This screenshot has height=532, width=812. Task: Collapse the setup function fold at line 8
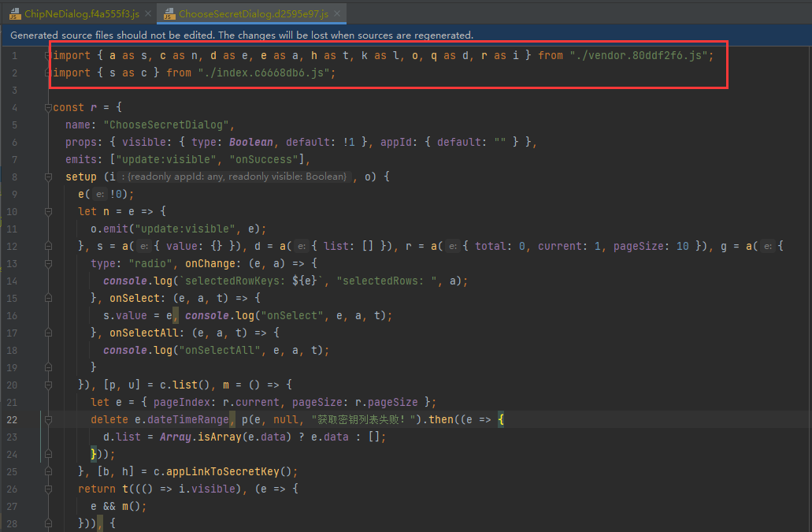point(47,176)
